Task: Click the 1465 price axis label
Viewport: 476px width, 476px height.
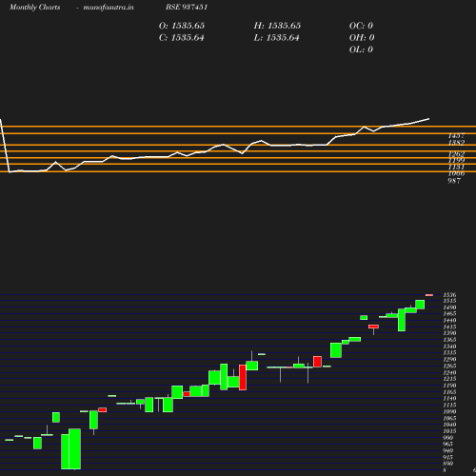Action: [449, 314]
